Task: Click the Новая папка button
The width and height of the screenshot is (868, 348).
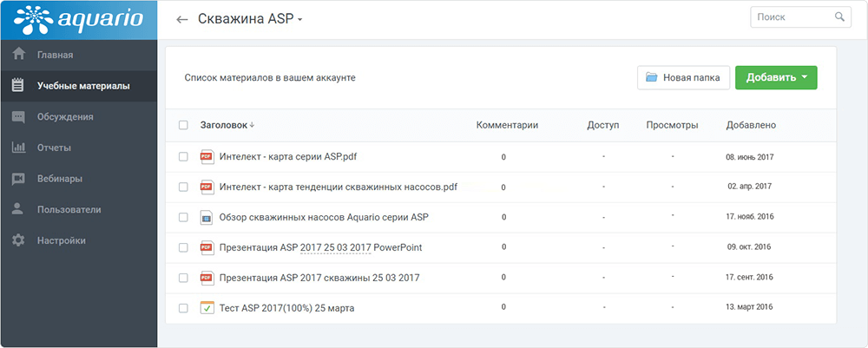Action: tap(682, 77)
